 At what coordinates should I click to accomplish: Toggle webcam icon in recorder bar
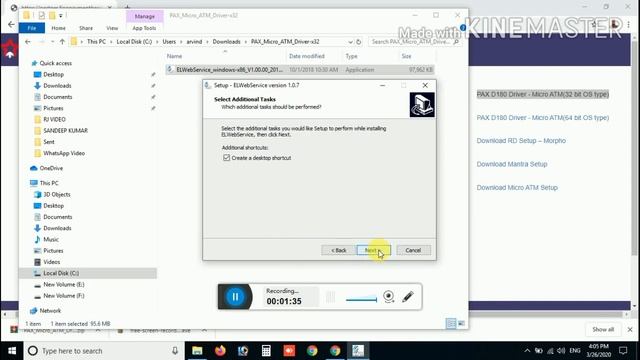click(x=389, y=296)
